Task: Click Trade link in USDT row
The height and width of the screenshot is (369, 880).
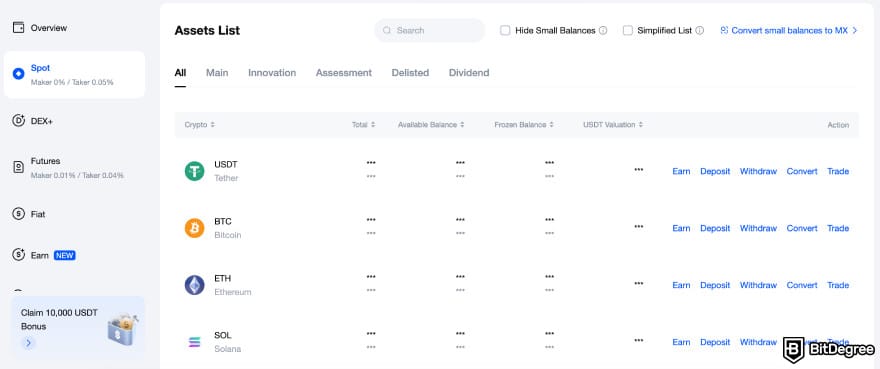Action: [838, 171]
